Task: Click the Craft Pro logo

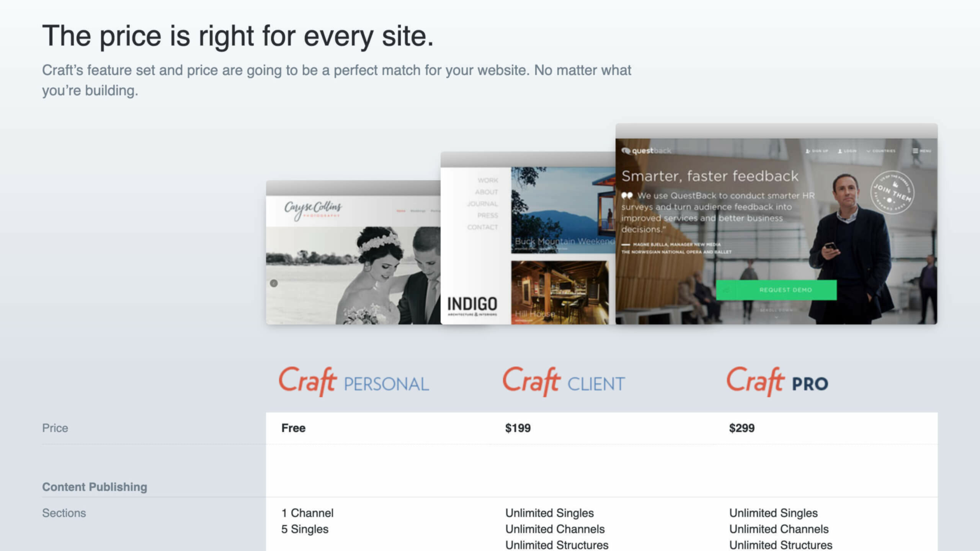Action: point(777,381)
